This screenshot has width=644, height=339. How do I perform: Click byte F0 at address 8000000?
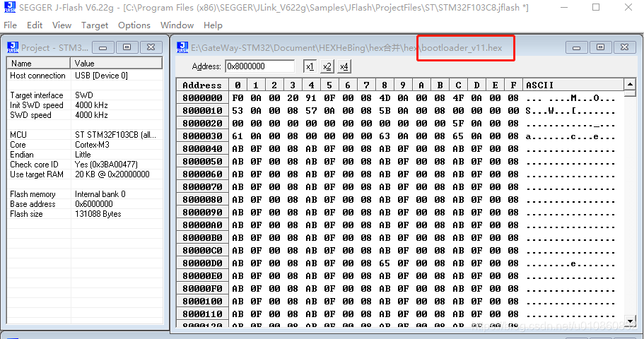point(238,97)
